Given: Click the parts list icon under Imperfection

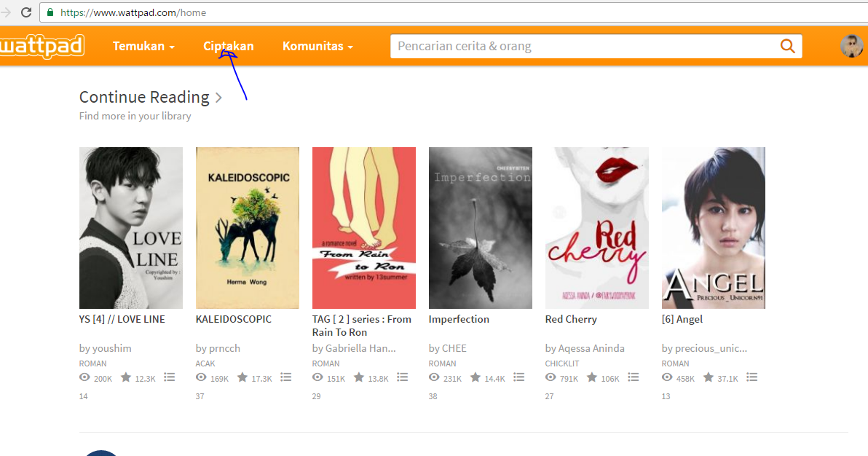Looking at the screenshot, I should (518, 377).
